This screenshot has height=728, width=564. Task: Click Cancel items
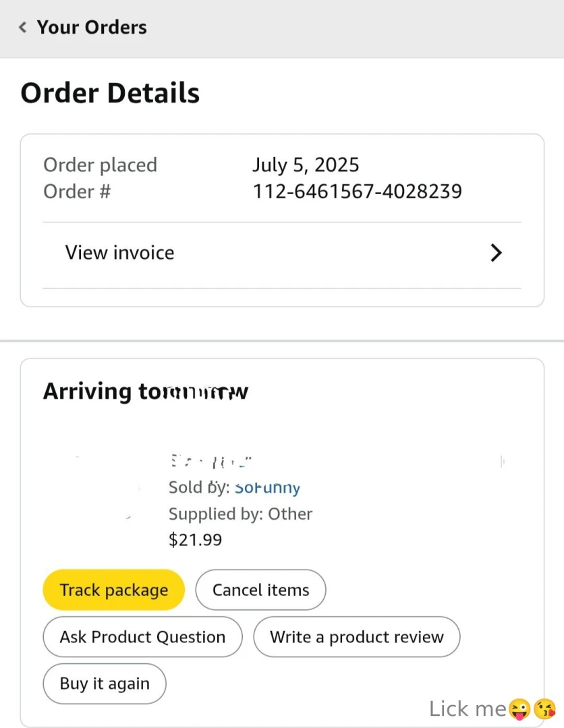click(260, 589)
